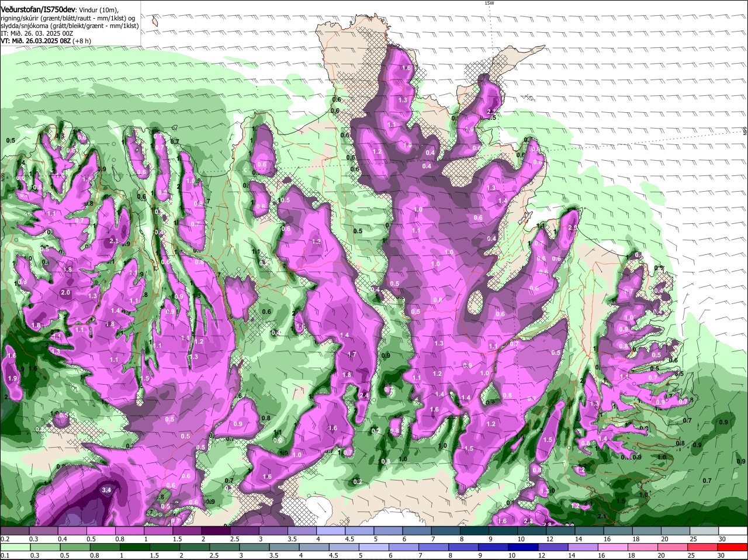Click the 0.5 bright pink snow legend swatch
The height and width of the screenshot is (560, 748).
pos(101,530)
